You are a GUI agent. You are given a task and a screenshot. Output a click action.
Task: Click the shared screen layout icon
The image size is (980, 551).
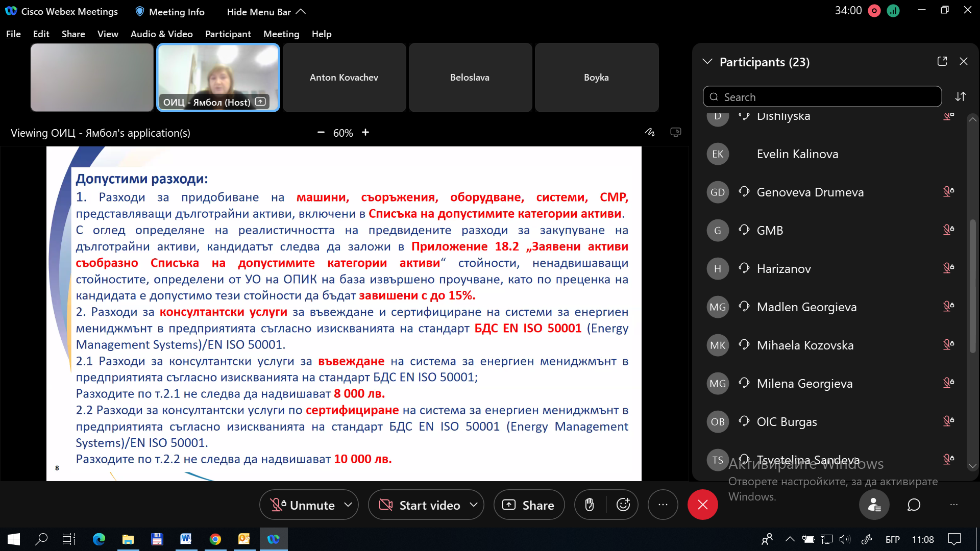pyautogui.click(x=675, y=132)
